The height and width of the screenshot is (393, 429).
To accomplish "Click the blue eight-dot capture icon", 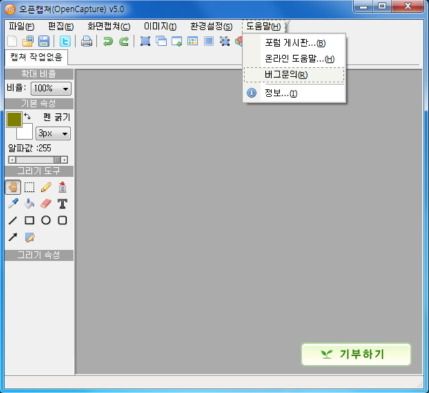I will coord(225,41).
